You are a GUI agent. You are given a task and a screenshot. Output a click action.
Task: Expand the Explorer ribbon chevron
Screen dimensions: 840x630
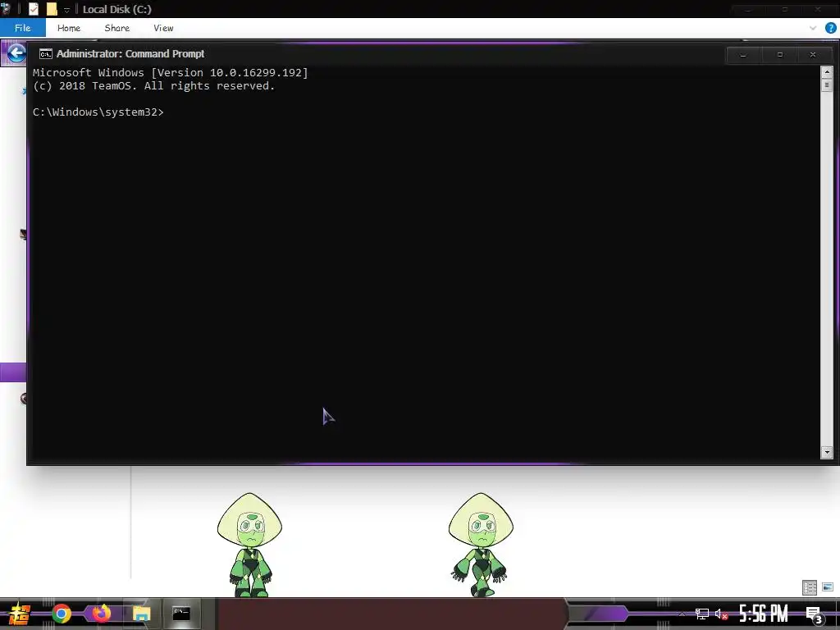click(813, 28)
